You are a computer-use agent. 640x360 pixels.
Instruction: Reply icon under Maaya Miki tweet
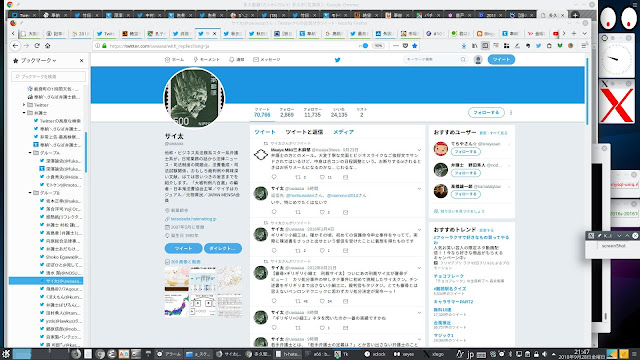tap(274, 177)
